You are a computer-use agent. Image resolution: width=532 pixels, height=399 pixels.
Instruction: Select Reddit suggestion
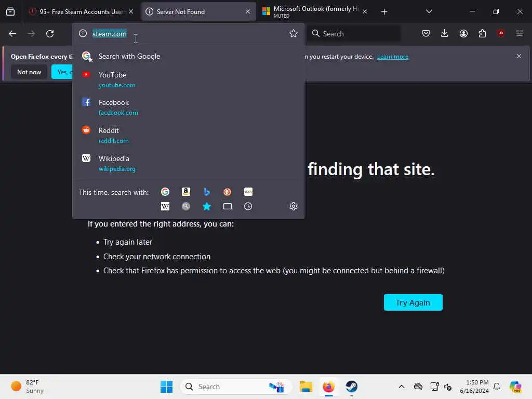tap(188, 136)
